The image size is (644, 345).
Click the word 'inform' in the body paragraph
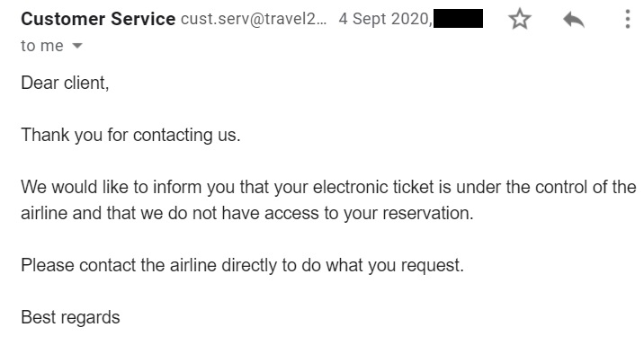(x=177, y=187)
